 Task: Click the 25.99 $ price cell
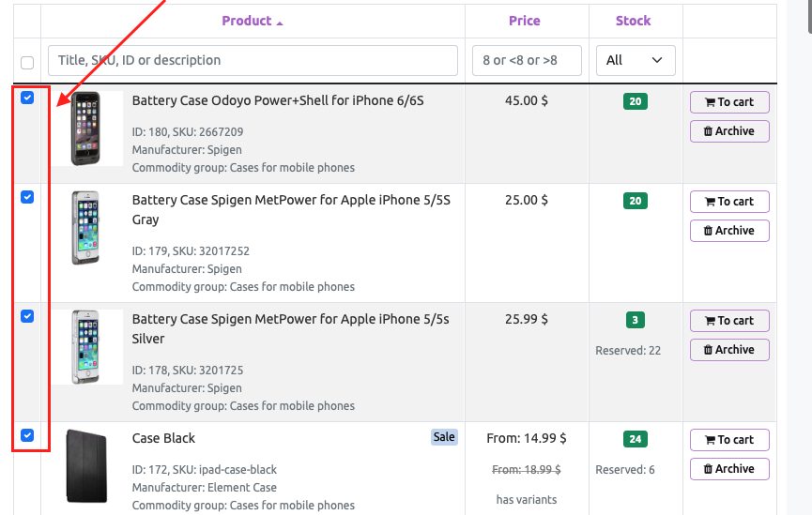click(526, 319)
